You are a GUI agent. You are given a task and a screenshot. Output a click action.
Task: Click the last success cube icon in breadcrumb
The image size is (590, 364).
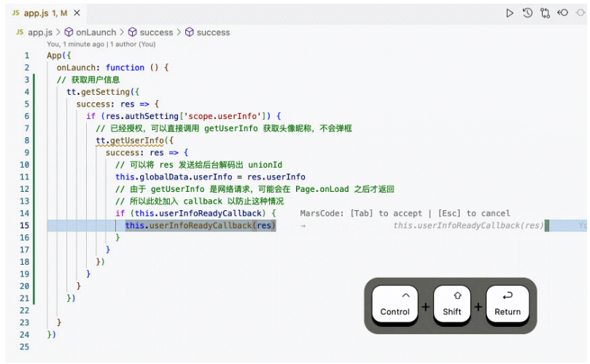[190, 32]
